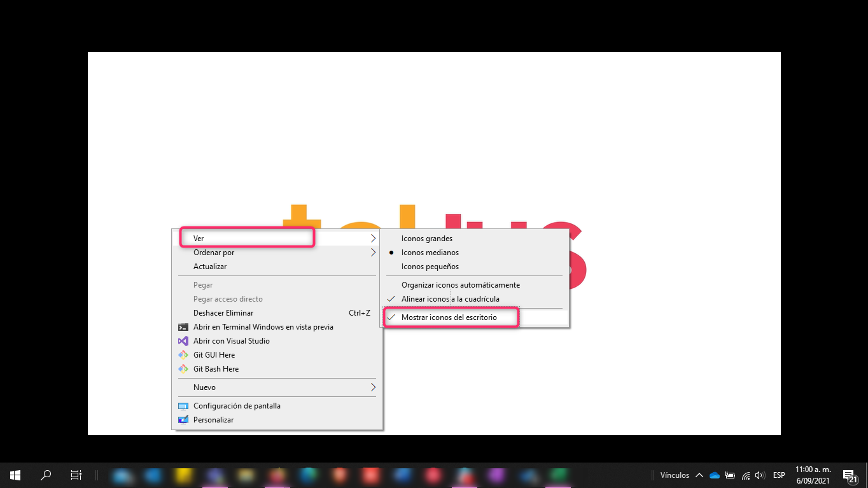The height and width of the screenshot is (488, 868).
Task: Open the notification center icon
Action: (x=849, y=475)
